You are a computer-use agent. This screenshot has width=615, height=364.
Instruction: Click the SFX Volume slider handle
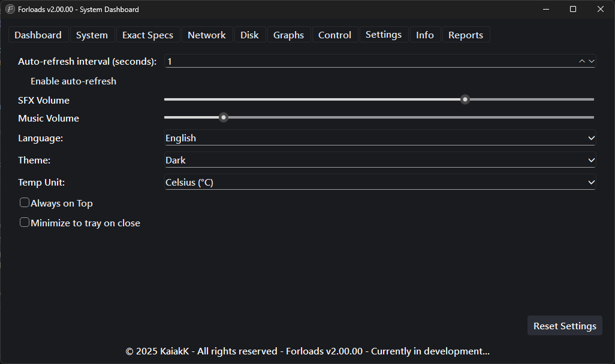(465, 99)
